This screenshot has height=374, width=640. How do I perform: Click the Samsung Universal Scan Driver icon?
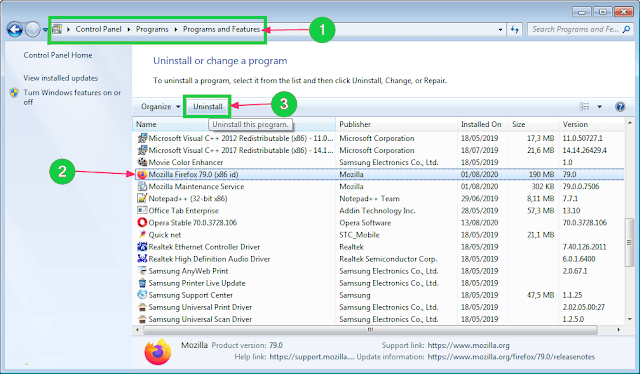pyautogui.click(x=142, y=319)
